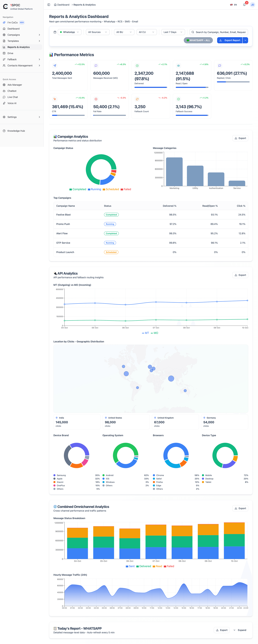Click the India location pin icon
Image resolution: width=258 pixels, height=644 pixels.
pyautogui.click(x=57, y=418)
